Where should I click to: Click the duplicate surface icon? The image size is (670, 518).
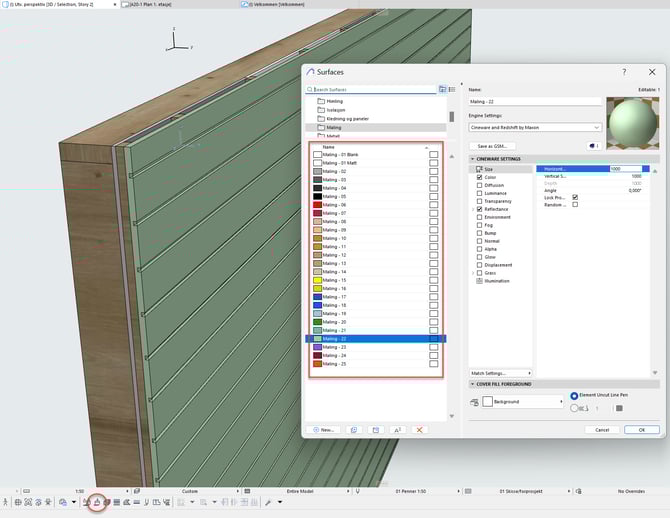353,429
